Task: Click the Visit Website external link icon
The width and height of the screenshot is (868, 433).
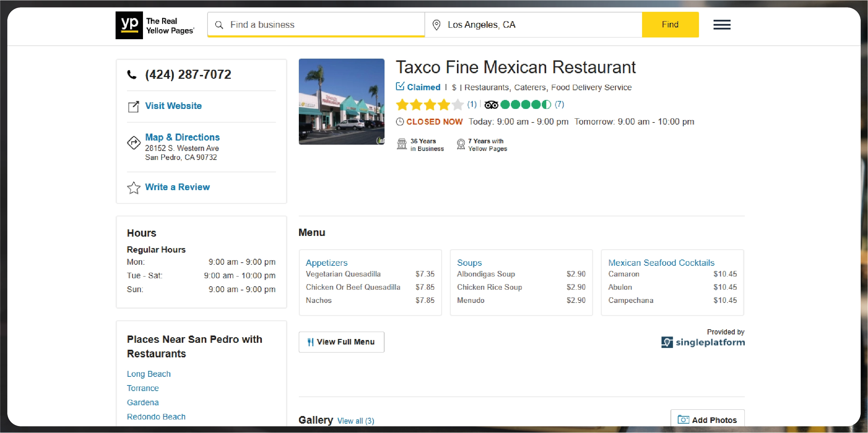Action: click(134, 107)
